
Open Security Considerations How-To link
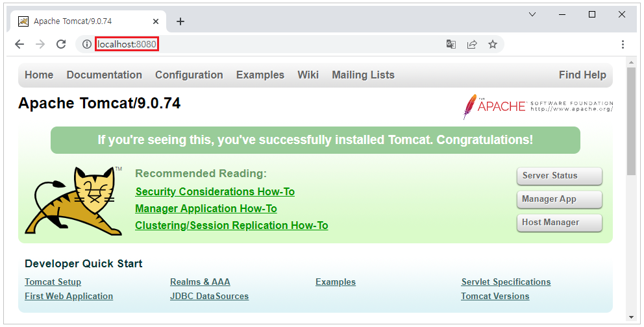[x=215, y=191]
